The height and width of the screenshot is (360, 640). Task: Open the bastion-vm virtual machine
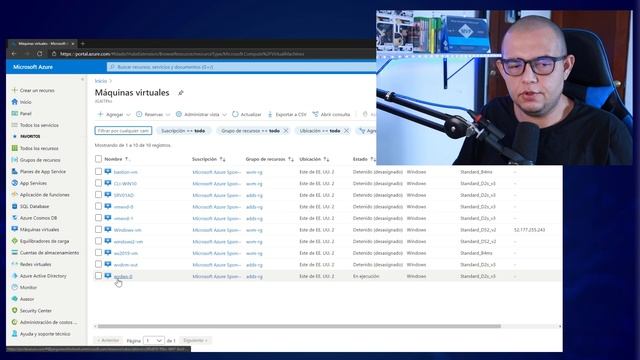[x=125, y=172]
